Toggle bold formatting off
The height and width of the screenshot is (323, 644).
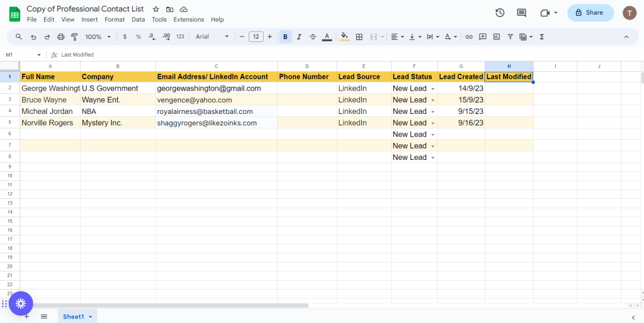pyautogui.click(x=285, y=37)
